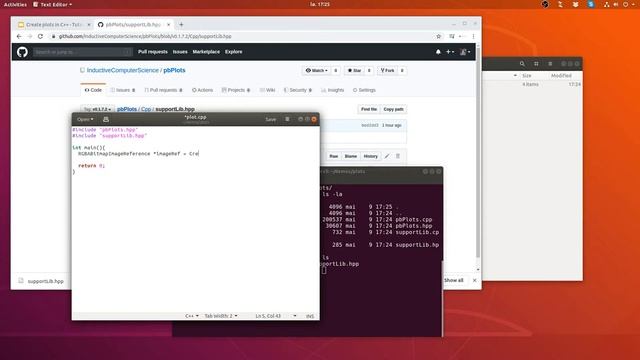
Task: Close the pbPlots/supportLib.hpp tab
Action: click(169, 24)
